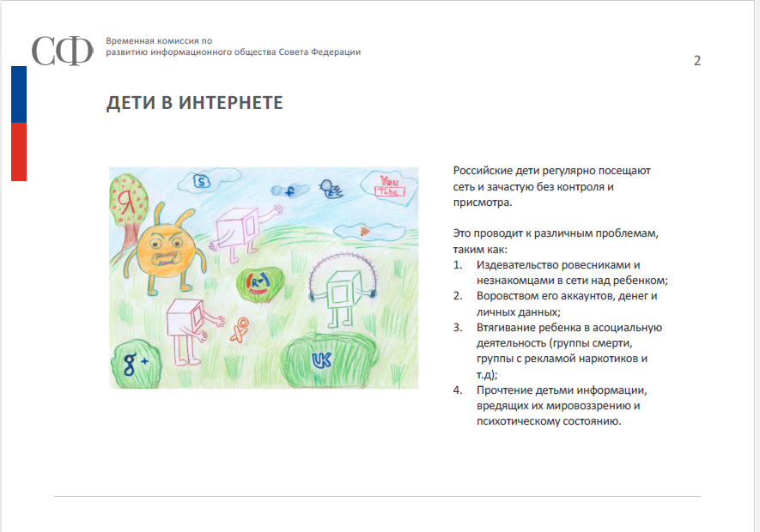The width and height of the screenshot is (760, 532).
Task: Click the text 'сеть и зачастую без контроля и'
Action: 533,187
